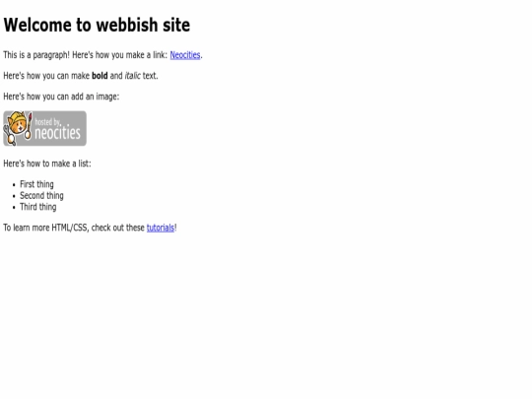The width and height of the screenshot is (532, 399).
Task: Select the Second thing list item
Action: (x=41, y=196)
